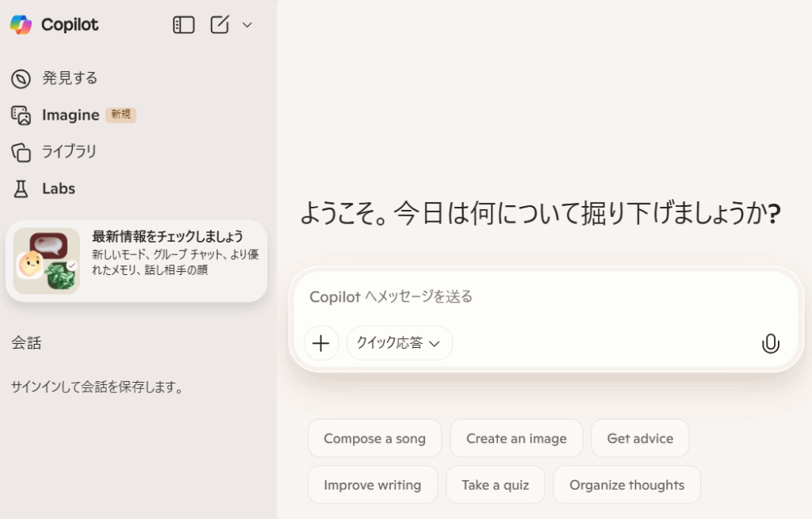Expand the chevron next to new chat
The width and height of the screenshot is (812, 519).
(x=247, y=25)
